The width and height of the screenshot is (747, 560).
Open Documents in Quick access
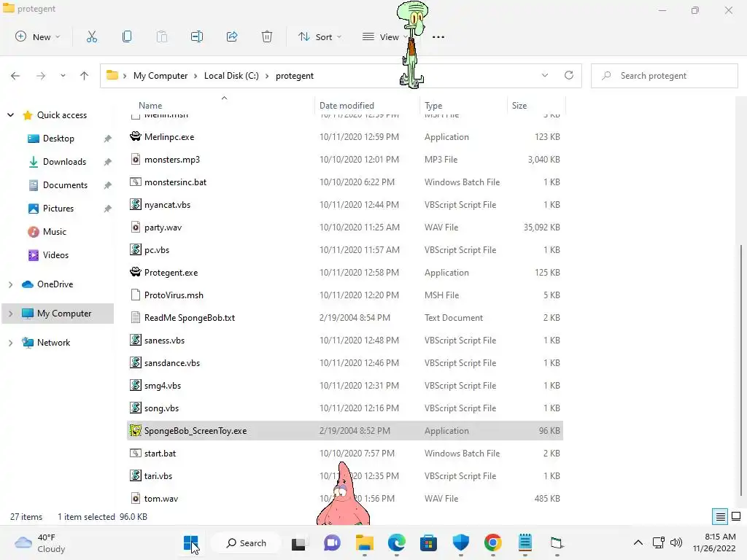pyautogui.click(x=58, y=185)
